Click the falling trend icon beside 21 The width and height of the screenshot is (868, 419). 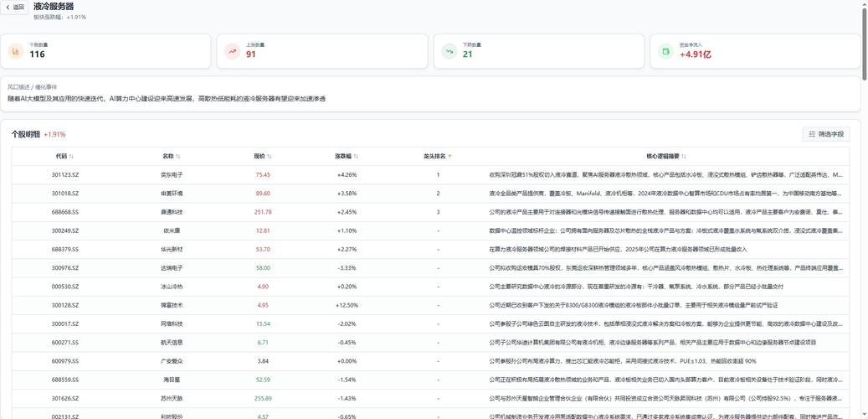click(x=449, y=52)
